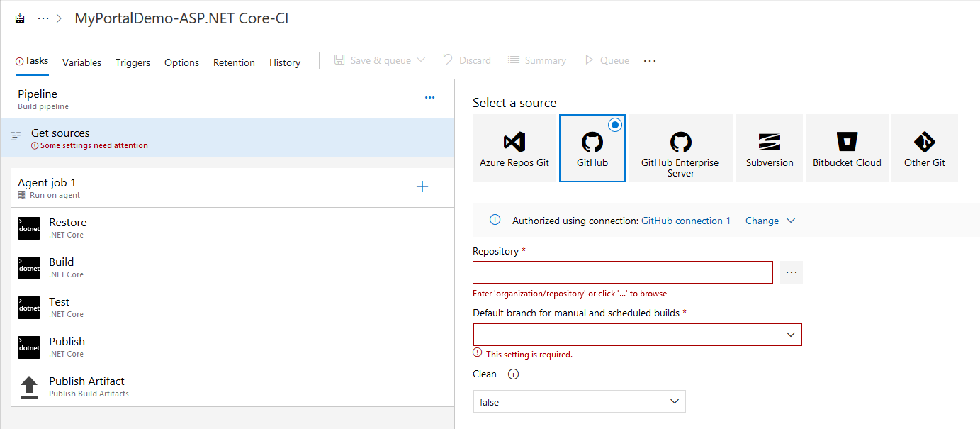
Task: Click the Restore task dotnet icon
Action: [x=29, y=228]
